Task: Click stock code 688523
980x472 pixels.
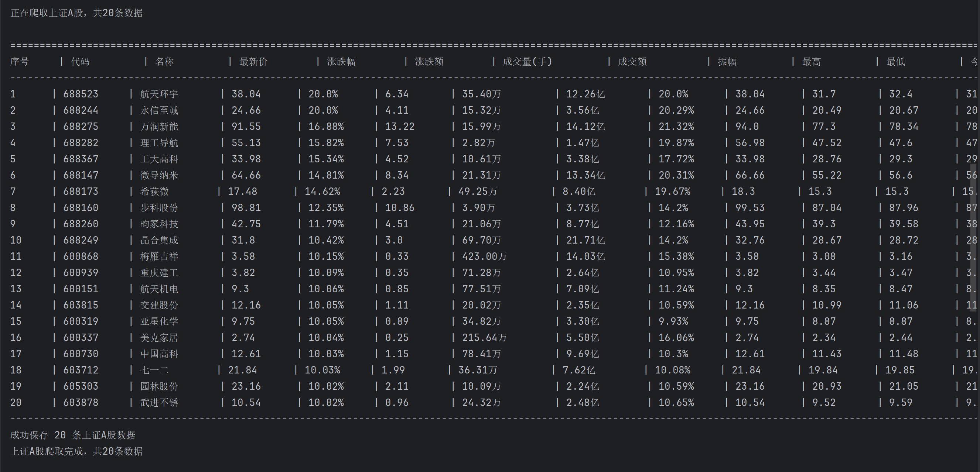Action: tap(81, 94)
